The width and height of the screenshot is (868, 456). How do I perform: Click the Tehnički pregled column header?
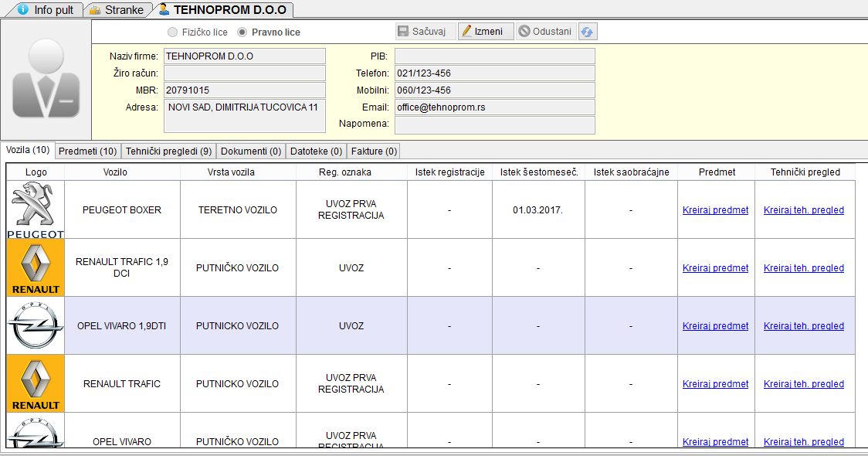coord(805,172)
